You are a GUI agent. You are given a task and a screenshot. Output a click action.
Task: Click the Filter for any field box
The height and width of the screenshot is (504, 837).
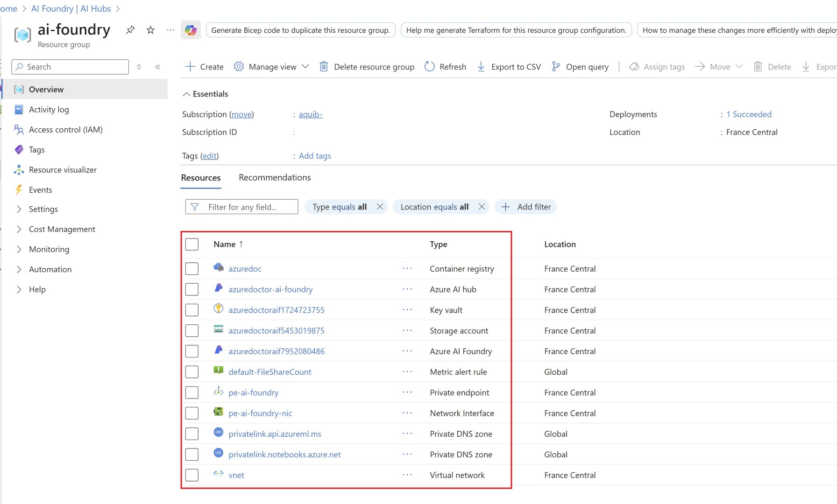241,207
